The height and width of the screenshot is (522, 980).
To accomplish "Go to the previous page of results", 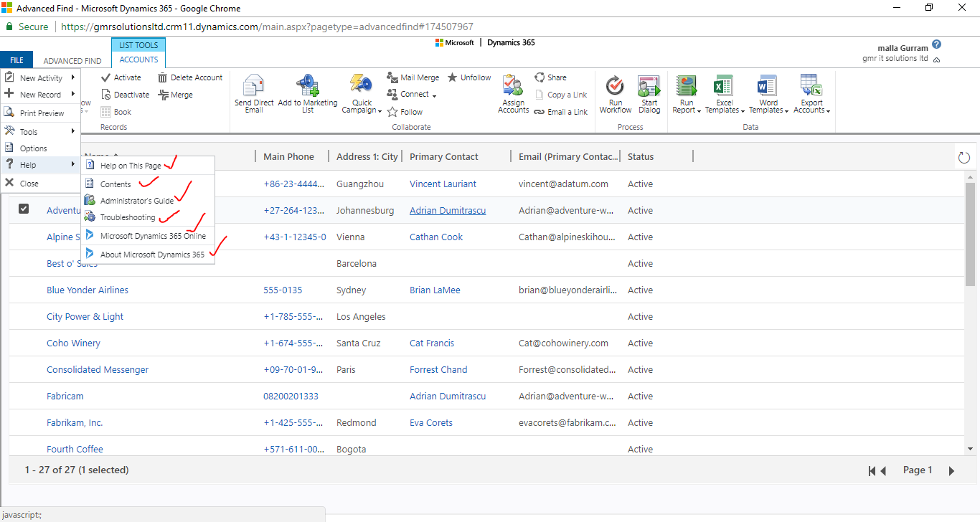I will tap(884, 471).
